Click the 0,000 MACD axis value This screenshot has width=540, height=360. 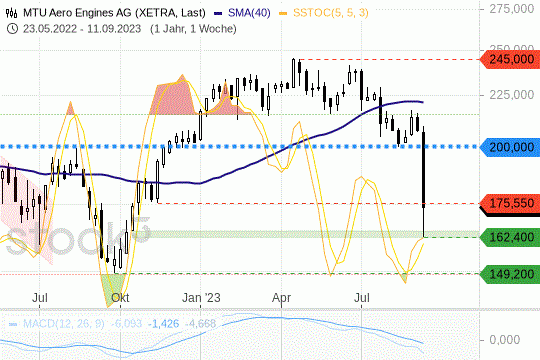(505, 340)
